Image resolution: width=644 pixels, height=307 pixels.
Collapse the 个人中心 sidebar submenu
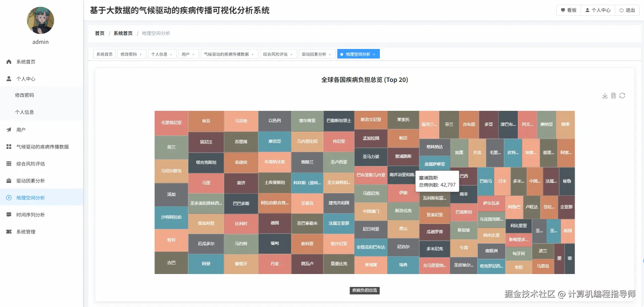(x=42, y=79)
